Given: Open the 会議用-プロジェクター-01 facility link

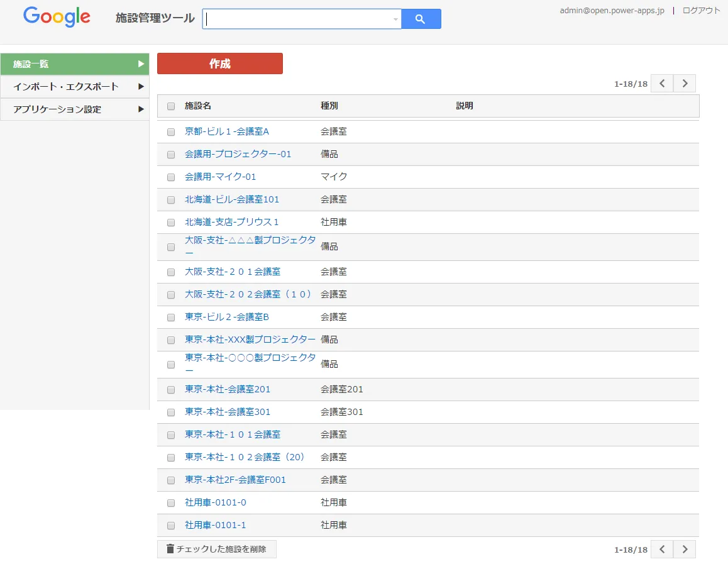Looking at the screenshot, I should [238, 154].
